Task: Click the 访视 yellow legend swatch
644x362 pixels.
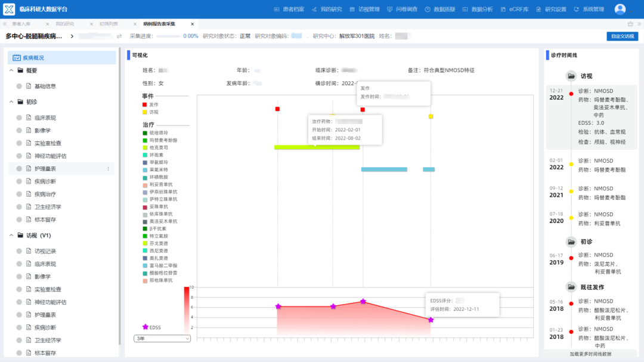Action: [x=144, y=112]
